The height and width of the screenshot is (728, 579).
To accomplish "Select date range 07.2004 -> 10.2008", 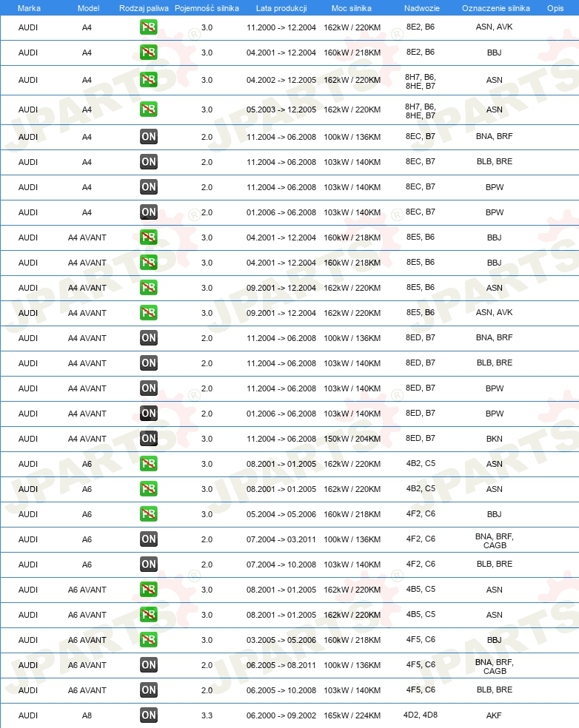I will pyautogui.click(x=281, y=564).
